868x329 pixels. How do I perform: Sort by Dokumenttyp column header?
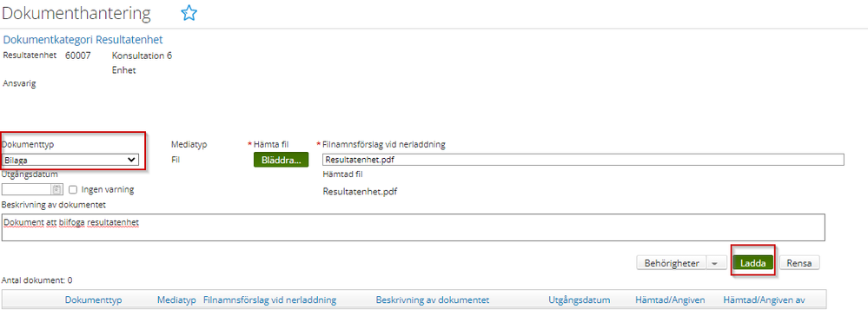point(94,299)
